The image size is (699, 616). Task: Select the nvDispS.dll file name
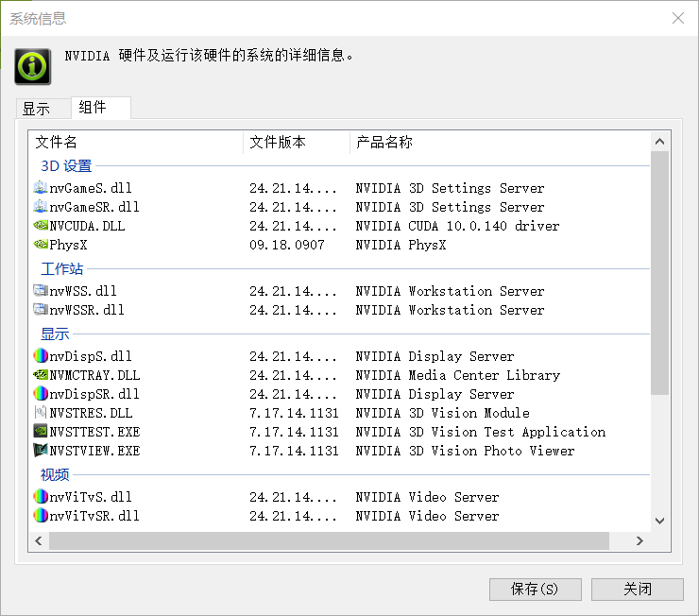pyautogui.click(x=91, y=356)
